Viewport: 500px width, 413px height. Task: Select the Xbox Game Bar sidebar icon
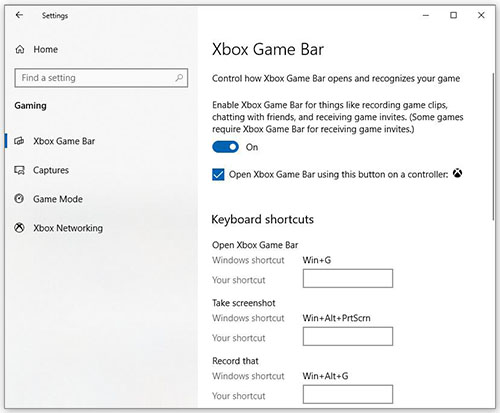tap(19, 141)
